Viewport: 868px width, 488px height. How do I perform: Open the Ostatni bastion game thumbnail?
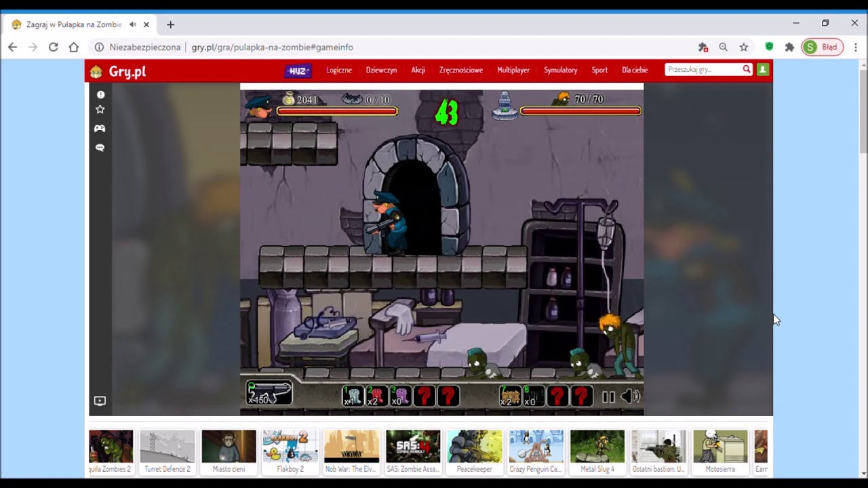[658, 452]
